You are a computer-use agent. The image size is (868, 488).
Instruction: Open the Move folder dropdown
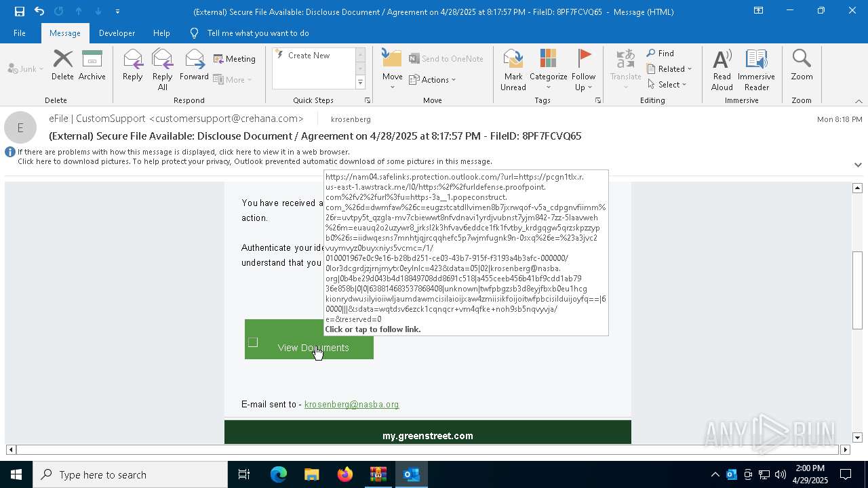tap(392, 69)
